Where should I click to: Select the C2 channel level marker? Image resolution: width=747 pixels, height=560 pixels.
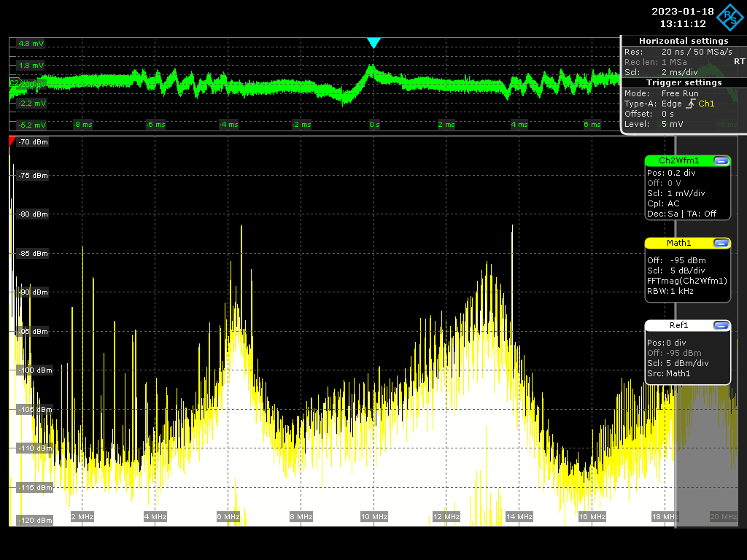click(x=13, y=84)
